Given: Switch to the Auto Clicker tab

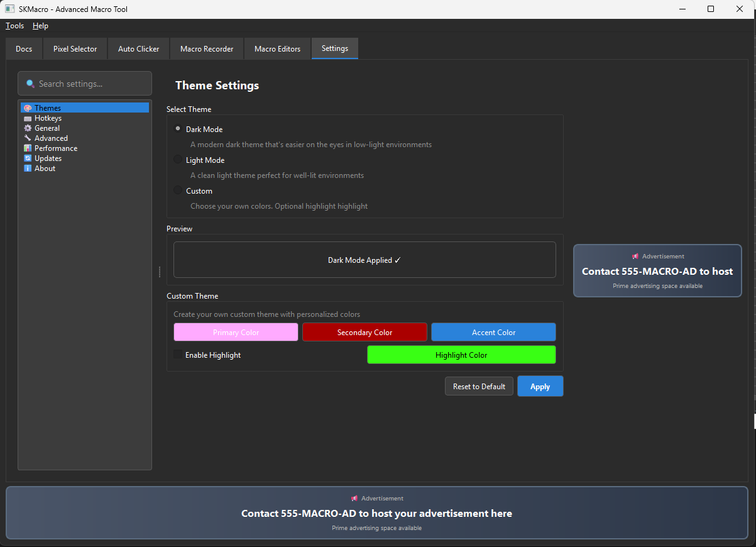Looking at the screenshot, I should pyautogui.click(x=139, y=48).
